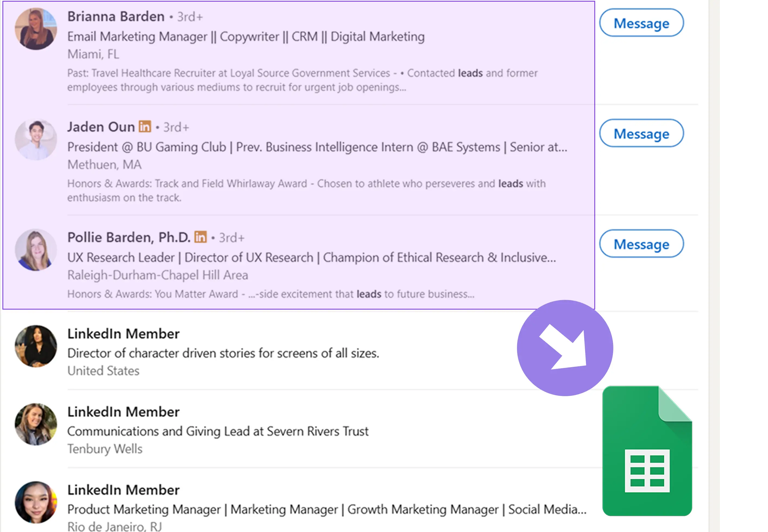The width and height of the screenshot is (768, 532).
Task: Click the 'Track and Field Whirlaway Award' snippet
Action: (x=306, y=190)
